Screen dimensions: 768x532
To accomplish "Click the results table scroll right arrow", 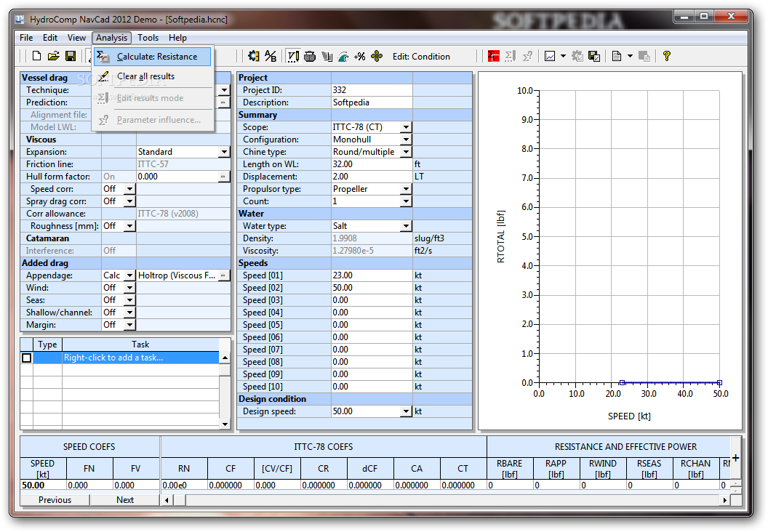I will pos(725,500).
